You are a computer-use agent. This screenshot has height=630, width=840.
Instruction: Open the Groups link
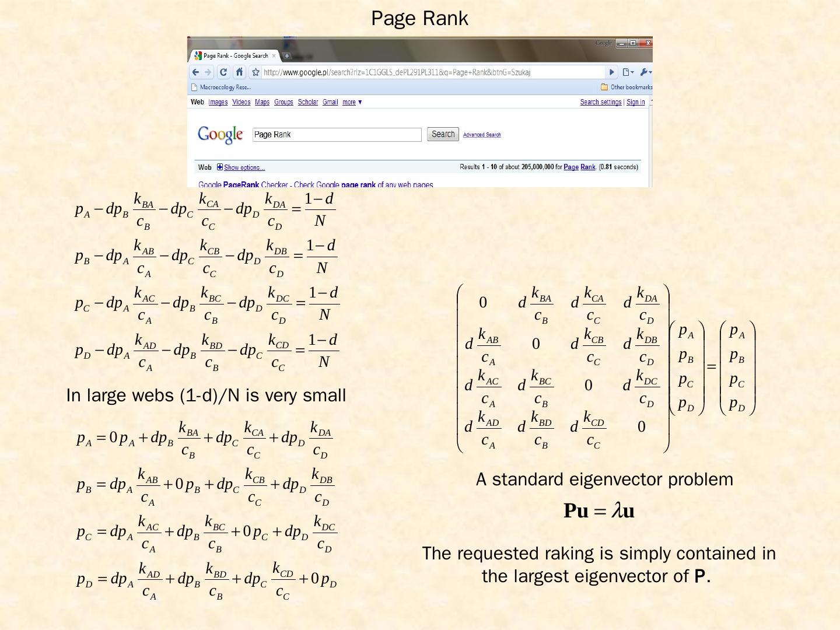coord(283,102)
